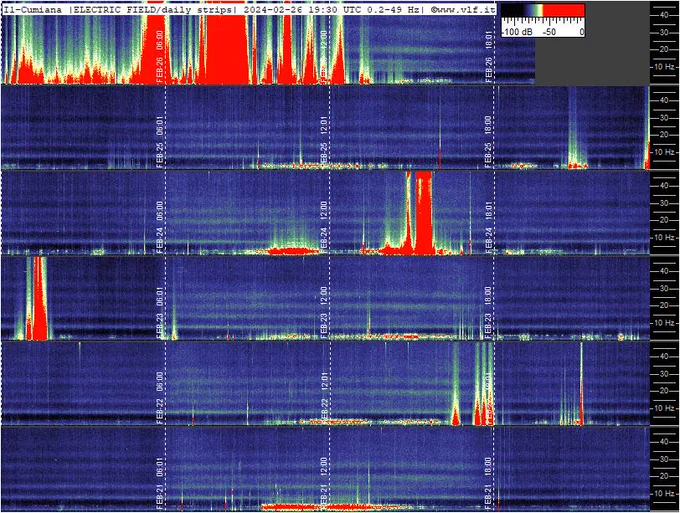Screen dimensions: 680x513
Task: Click the 18:00 time marker on FEB-25 strip
Action: click(x=489, y=124)
